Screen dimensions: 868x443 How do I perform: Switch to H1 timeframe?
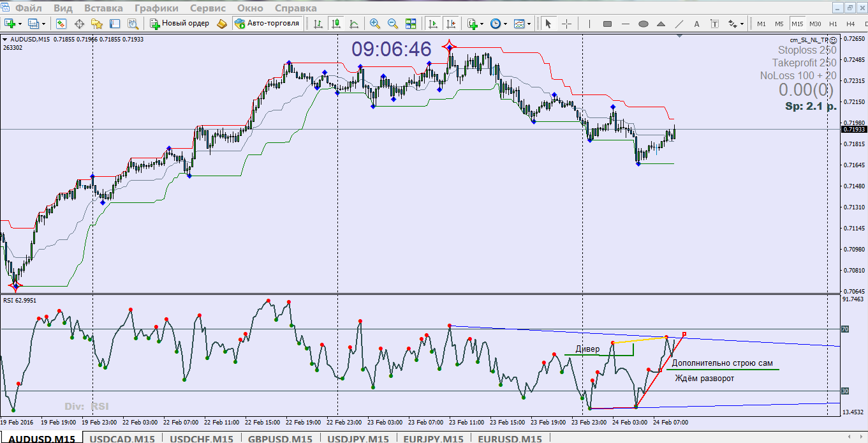point(833,24)
